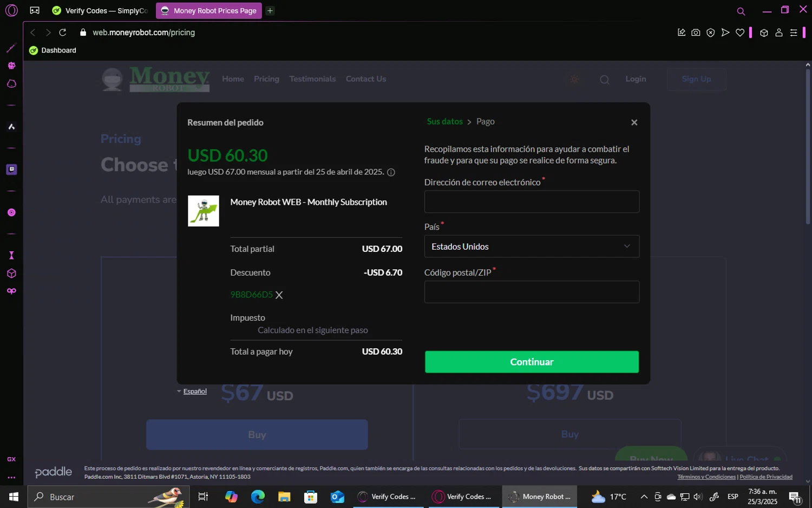The image size is (812, 508).
Task: Open Microsoft Edge from taskbar
Action: tap(258, 497)
